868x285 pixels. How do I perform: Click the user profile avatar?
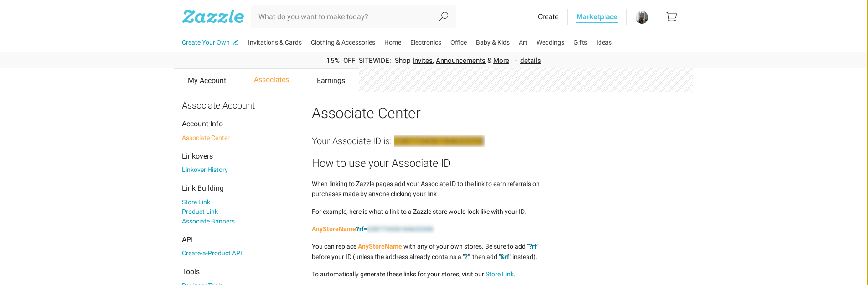coord(642,17)
